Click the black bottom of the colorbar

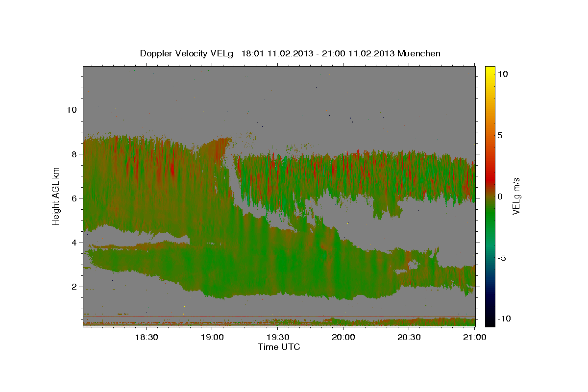[x=490, y=321]
